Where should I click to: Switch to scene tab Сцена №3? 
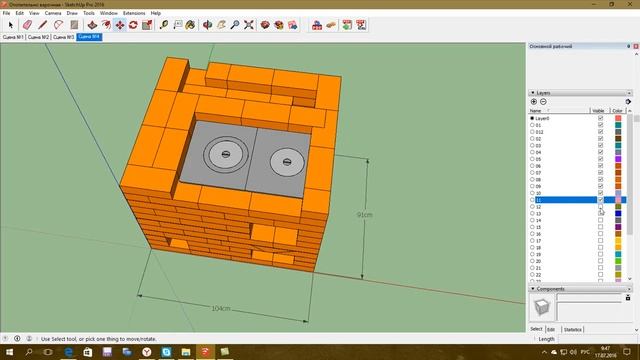64,37
